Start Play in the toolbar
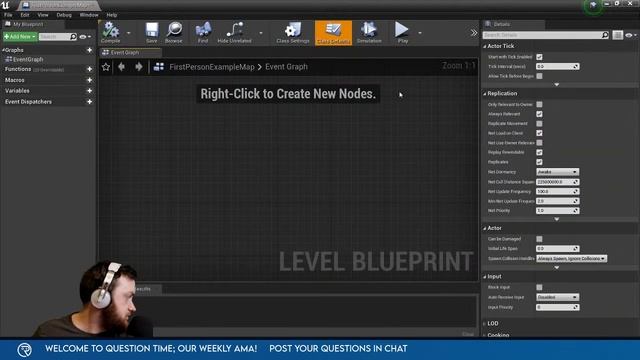 (x=402, y=32)
